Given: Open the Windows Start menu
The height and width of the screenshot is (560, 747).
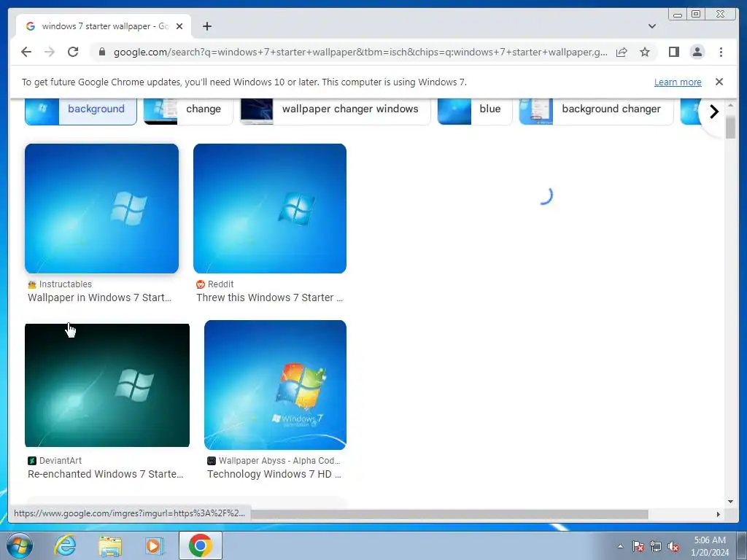Looking at the screenshot, I should 20,545.
